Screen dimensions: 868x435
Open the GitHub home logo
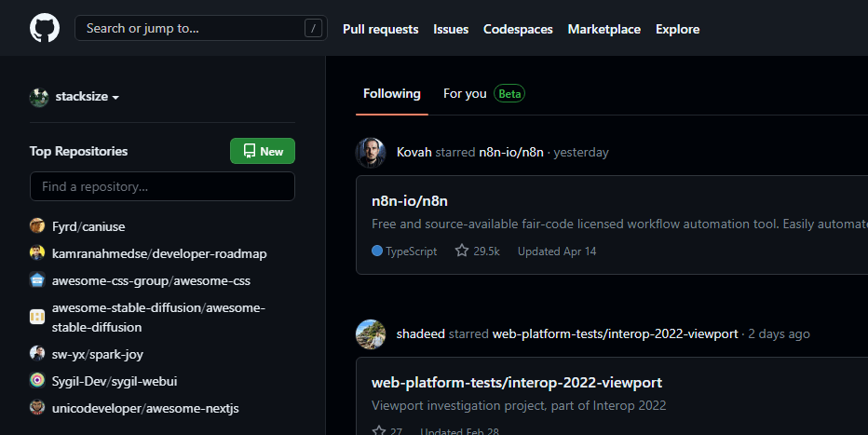[x=45, y=28]
